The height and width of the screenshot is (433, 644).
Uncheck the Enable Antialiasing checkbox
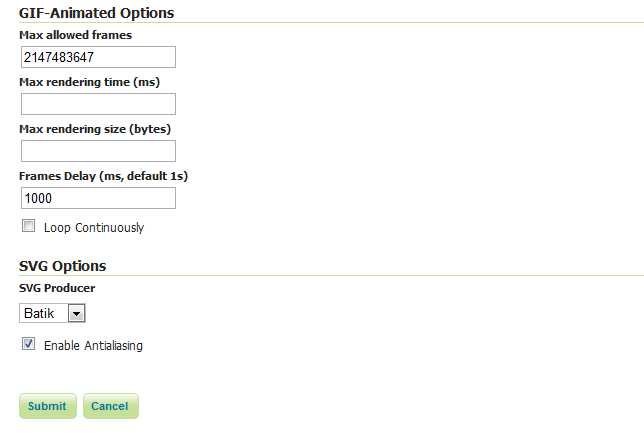tap(29, 345)
